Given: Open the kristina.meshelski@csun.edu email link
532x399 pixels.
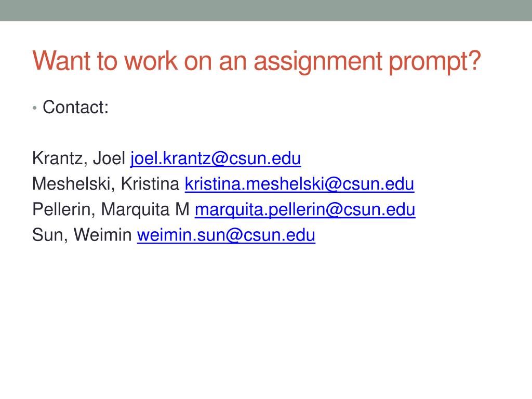Looking at the screenshot, I should tap(299, 184).
